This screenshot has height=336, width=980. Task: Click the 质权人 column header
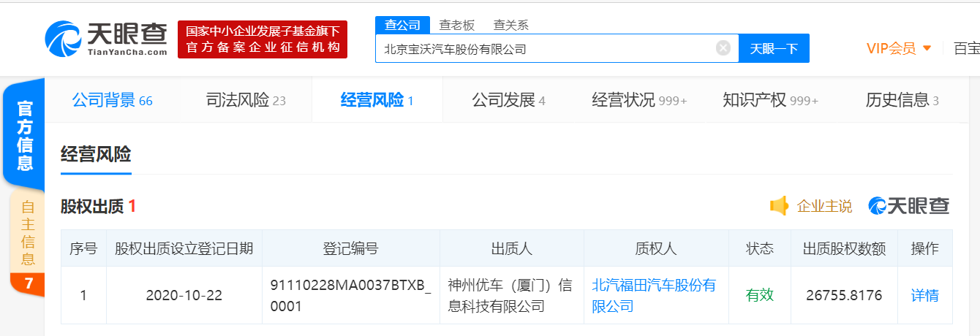point(656,248)
